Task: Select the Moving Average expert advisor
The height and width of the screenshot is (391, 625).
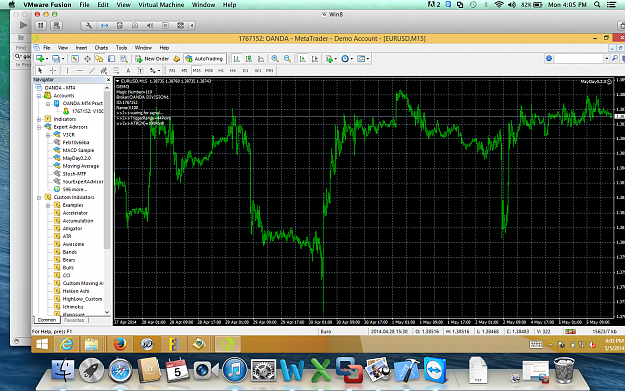Action: (81, 166)
